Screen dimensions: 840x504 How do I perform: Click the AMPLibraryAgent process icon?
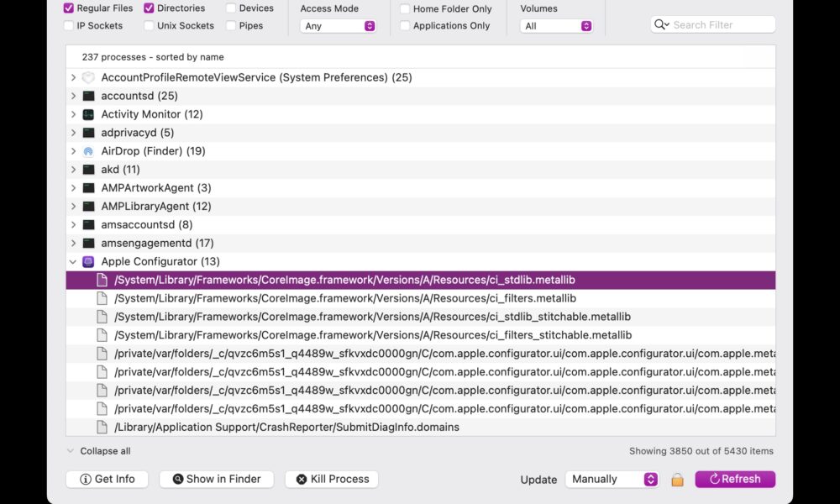[x=88, y=207]
